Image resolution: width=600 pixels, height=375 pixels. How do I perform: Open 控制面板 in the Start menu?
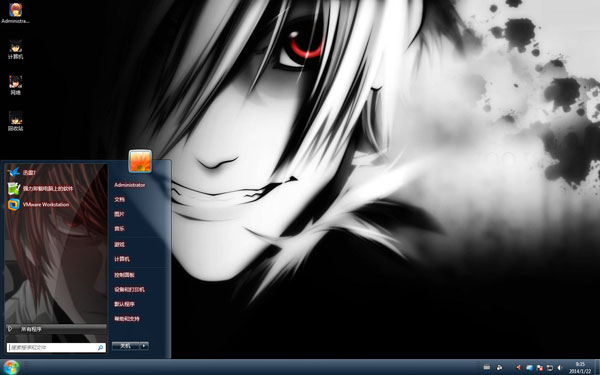[124, 275]
